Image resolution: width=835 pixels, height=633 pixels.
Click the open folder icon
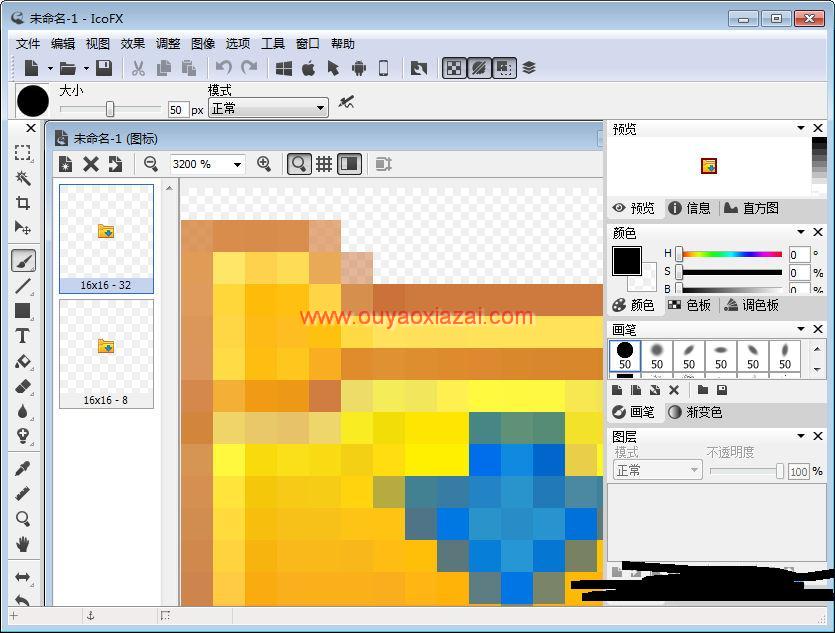67,68
